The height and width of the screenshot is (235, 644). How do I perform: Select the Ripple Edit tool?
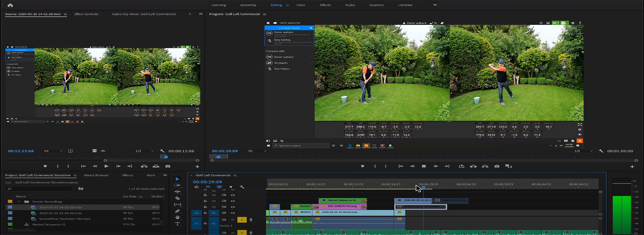(177, 192)
